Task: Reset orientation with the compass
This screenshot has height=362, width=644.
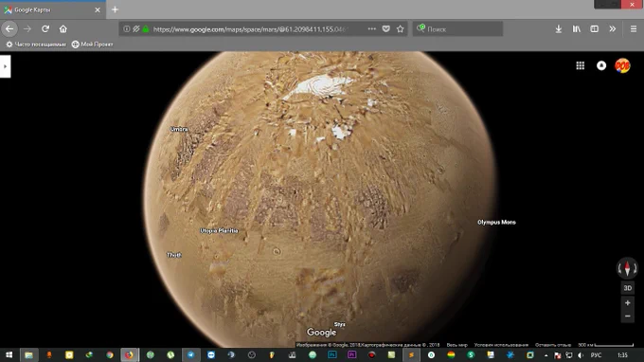Action: pos(627,268)
